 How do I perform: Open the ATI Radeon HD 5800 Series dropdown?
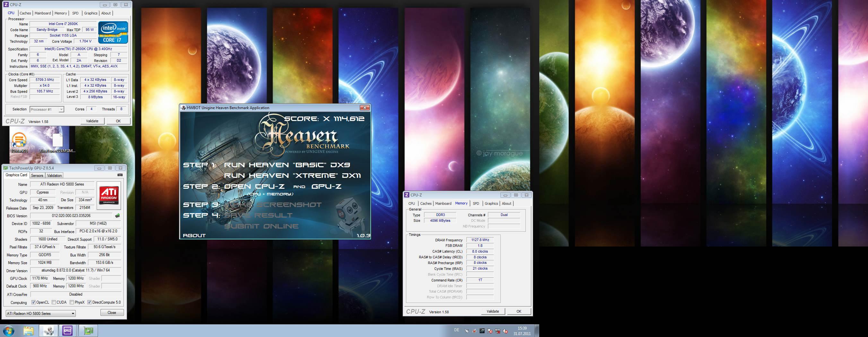coord(40,313)
